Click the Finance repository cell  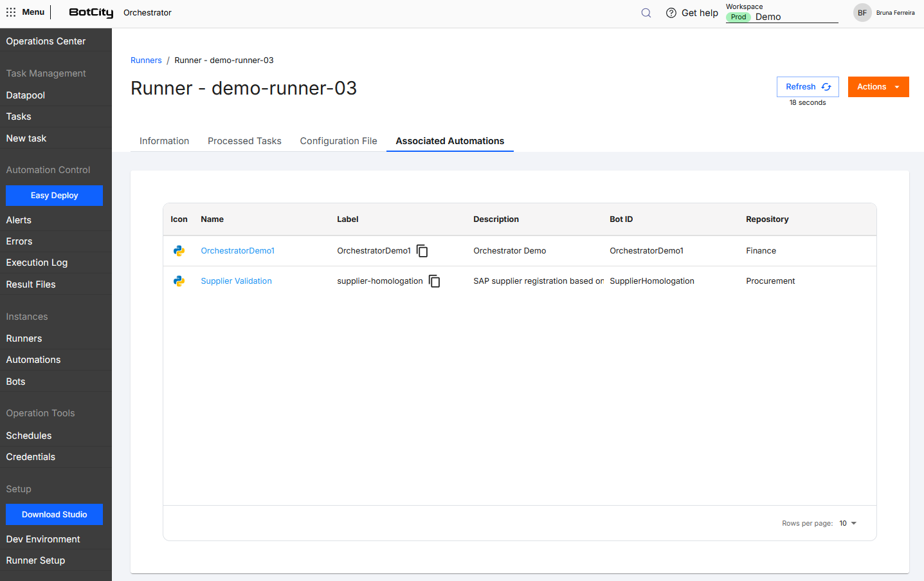tap(761, 251)
